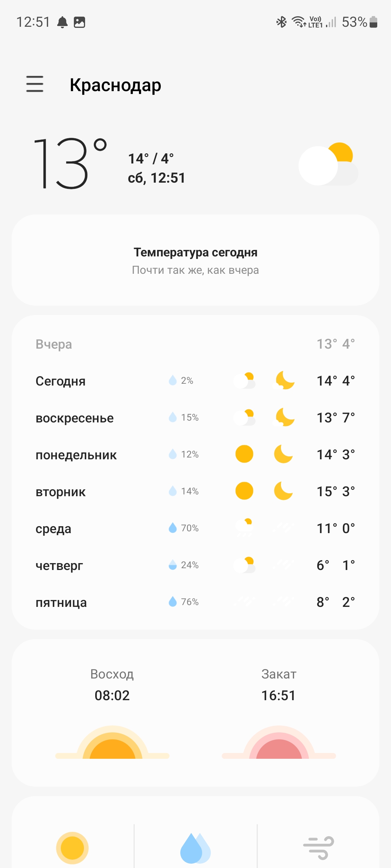
Task: Tap the wind icon
Action: 319,848
